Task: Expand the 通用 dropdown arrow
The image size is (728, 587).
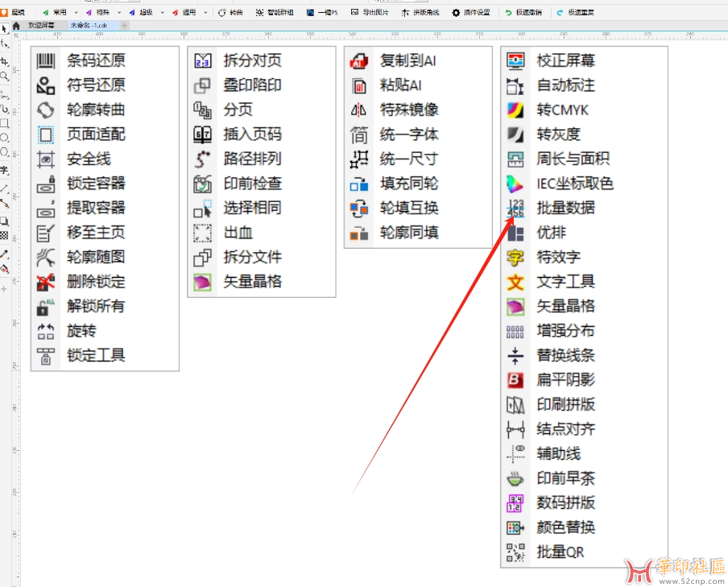Action: coord(205,13)
